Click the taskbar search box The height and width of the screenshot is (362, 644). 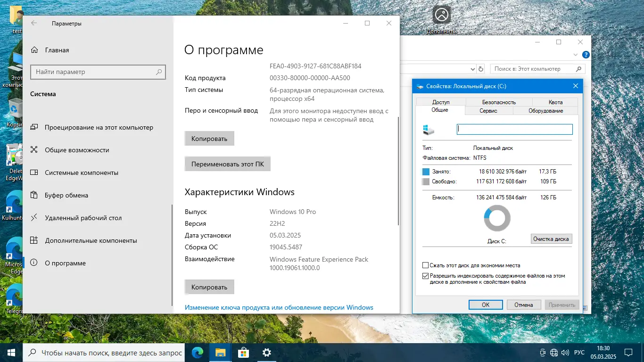point(103,353)
